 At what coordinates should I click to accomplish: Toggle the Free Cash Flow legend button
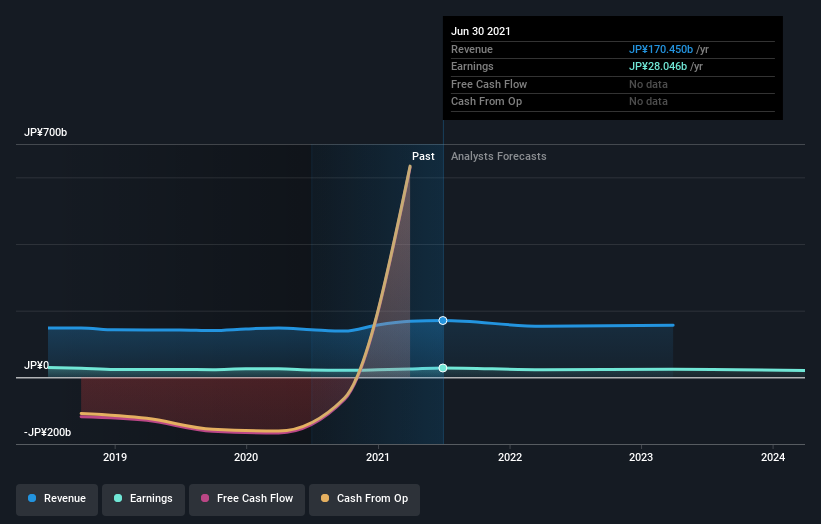[247, 499]
